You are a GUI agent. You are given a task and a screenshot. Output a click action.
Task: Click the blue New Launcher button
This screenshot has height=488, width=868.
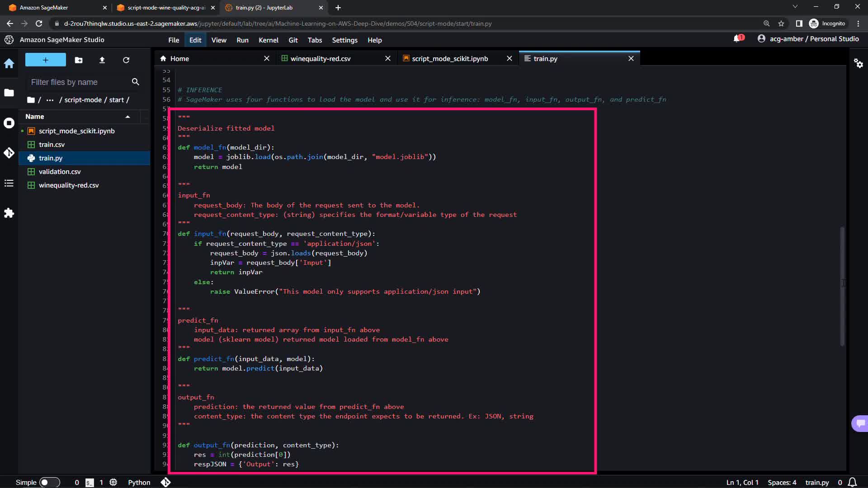(45, 60)
